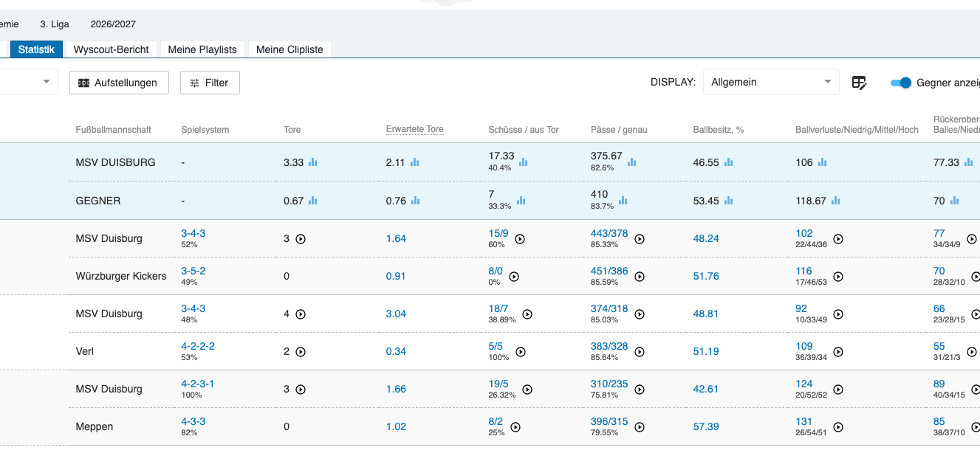Open chart icon next to Ballverluste 106
Image resolution: width=980 pixels, height=467 pixels.
(x=823, y=162)
